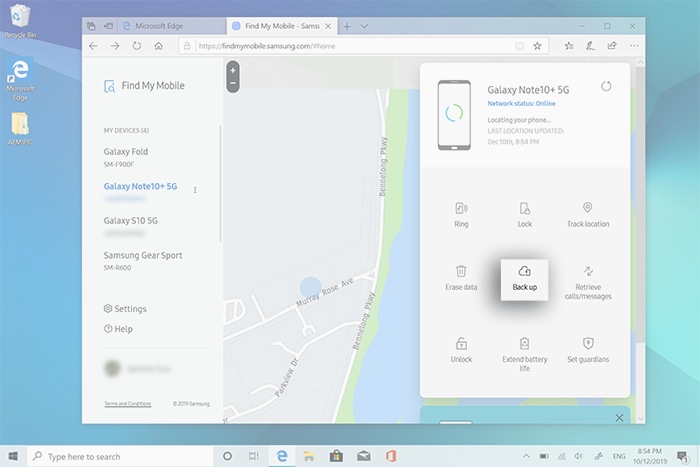Show hidden system tray icons
Screen dimensions: 700x467
click(526, 456)
